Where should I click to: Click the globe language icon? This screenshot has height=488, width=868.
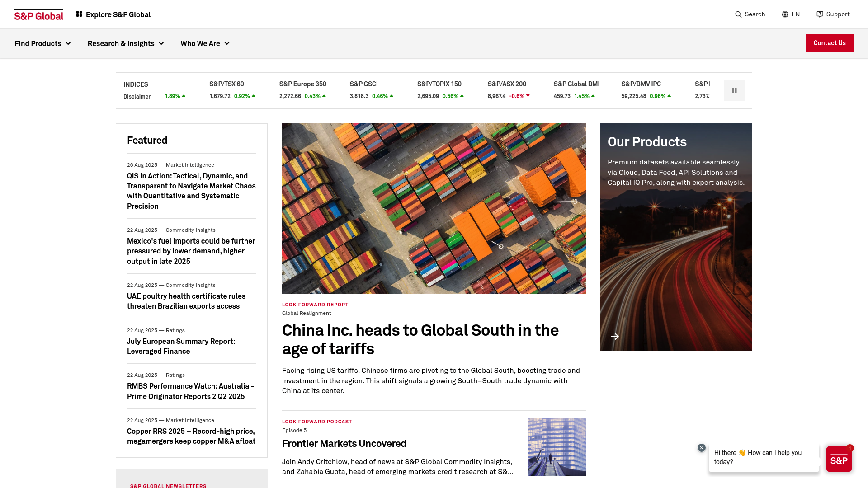tap(785, 14)
